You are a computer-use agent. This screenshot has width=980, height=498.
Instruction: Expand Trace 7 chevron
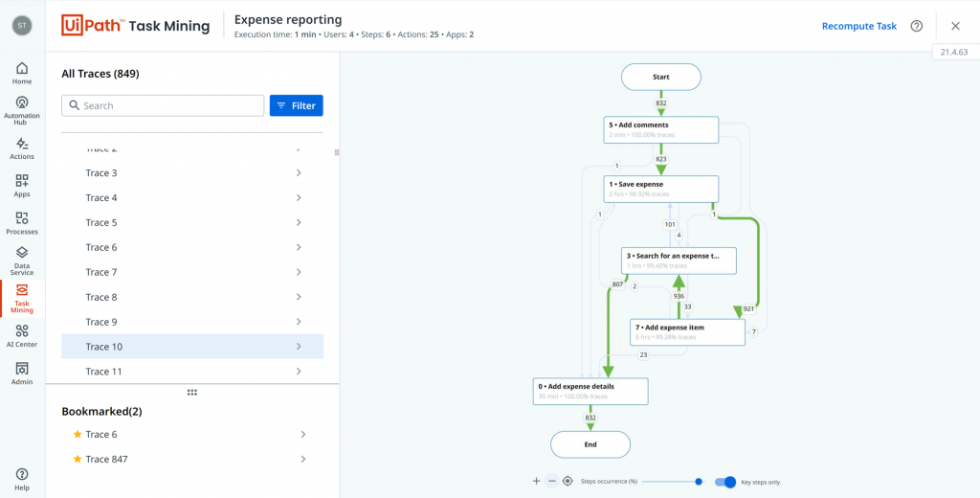[299, 272]
